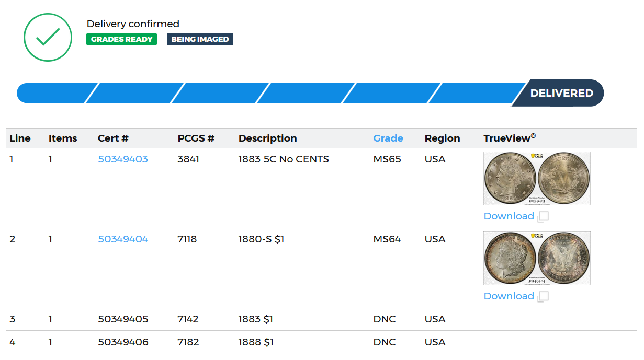Sort table by Grade column header
This screenshot has height=360, width=644.
388,138
